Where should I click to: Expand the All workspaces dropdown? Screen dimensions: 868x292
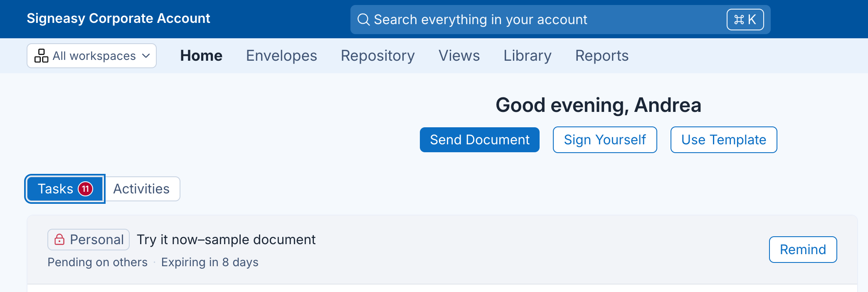(x=91, y=56)
